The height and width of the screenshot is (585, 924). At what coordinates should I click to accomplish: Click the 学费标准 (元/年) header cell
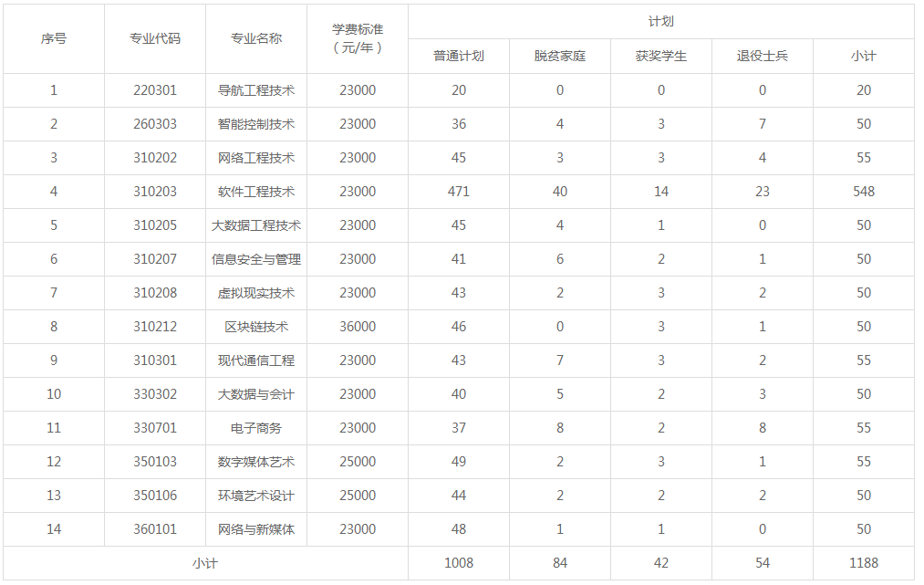point(358,38)
